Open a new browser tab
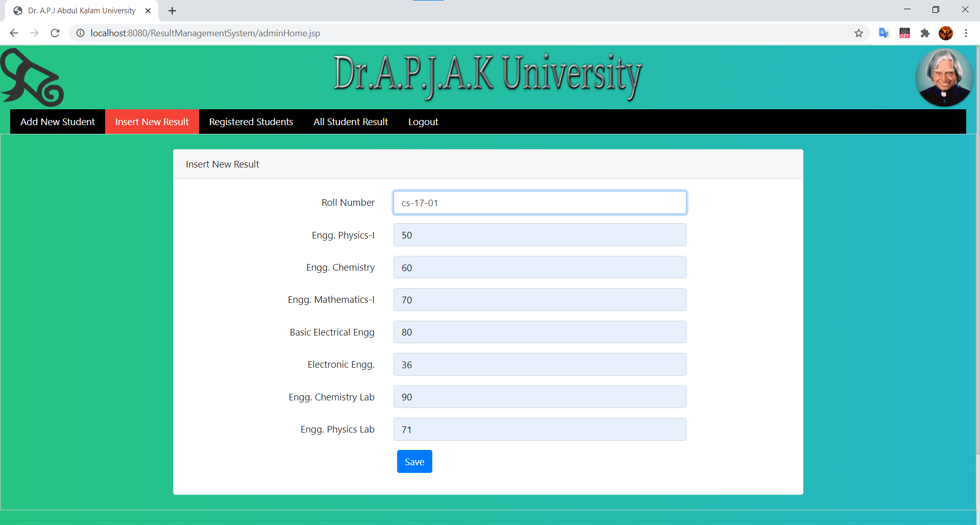The height and width of the screenshot is (525, 980). [x=172, y=11]
